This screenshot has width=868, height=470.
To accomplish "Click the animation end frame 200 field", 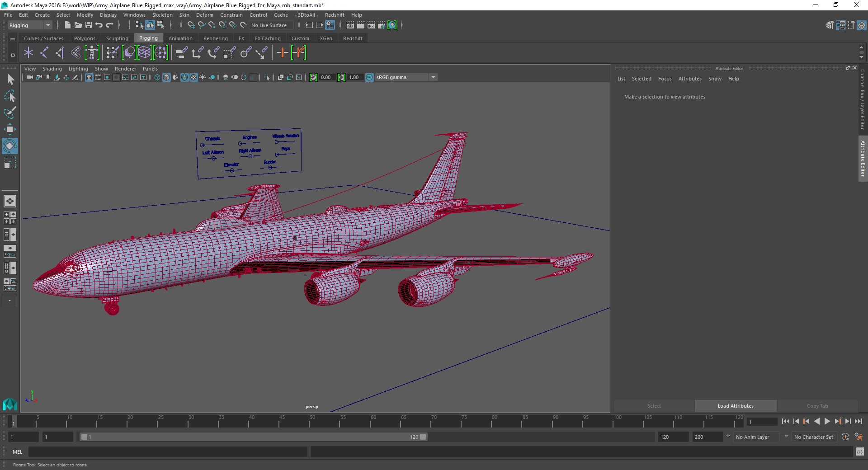I will pos(707,437).
